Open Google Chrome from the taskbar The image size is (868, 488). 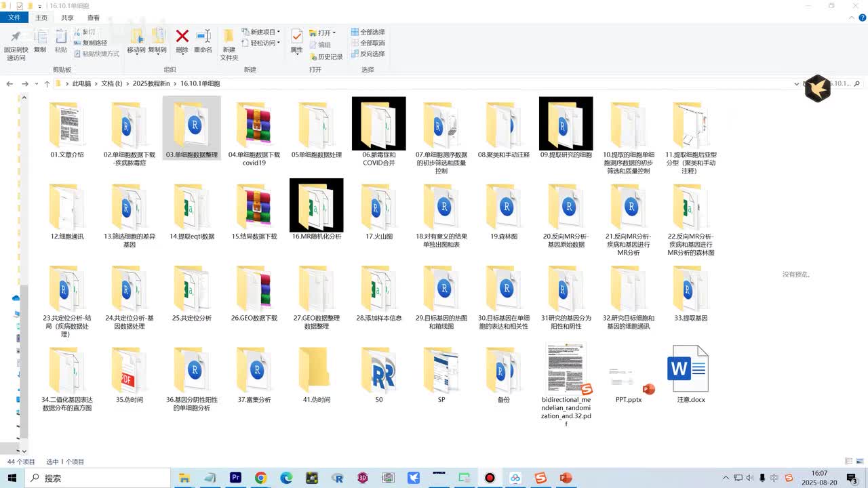[261, 478]
